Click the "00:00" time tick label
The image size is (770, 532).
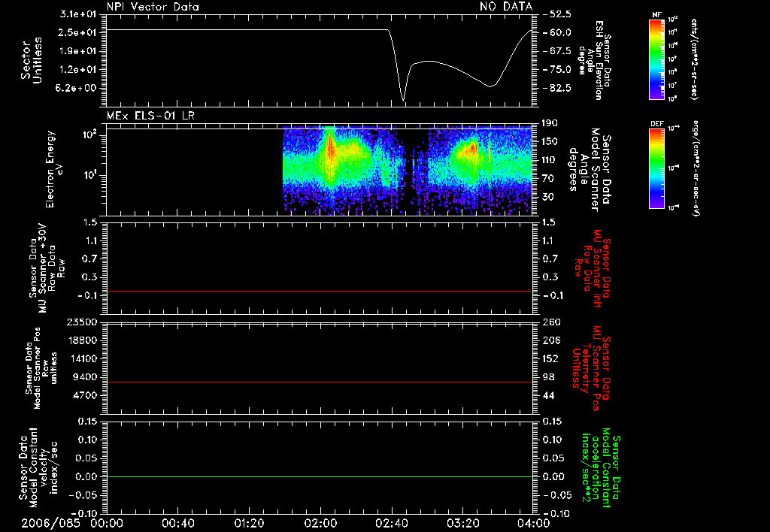(107, 523)
